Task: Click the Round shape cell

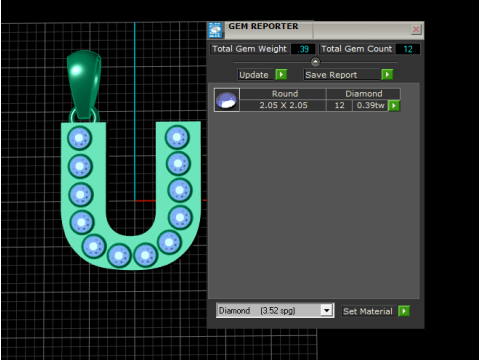Action: [x=283, y=94]
